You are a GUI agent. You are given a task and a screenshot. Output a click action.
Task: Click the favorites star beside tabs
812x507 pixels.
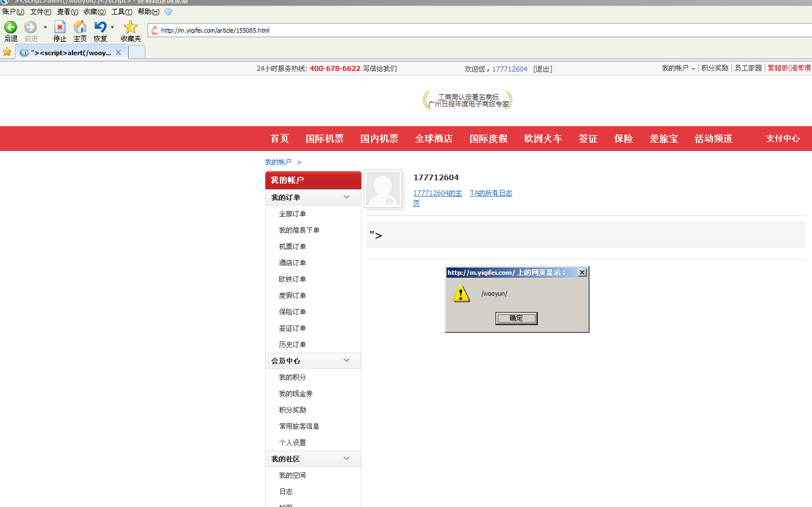7,52
